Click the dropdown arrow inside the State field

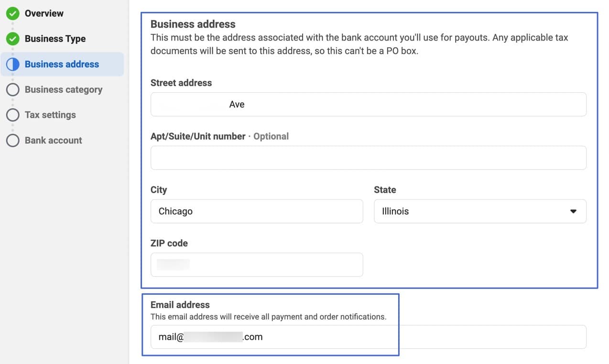[573, 211]
